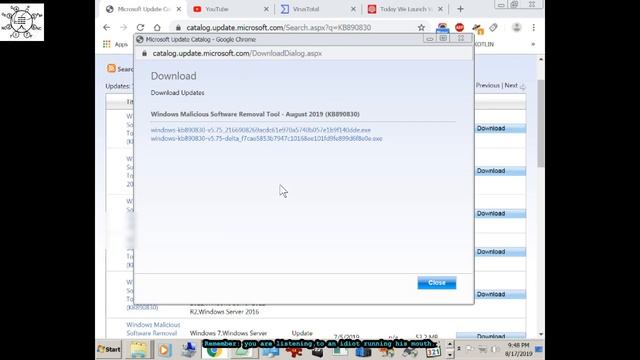Click the dialog address bar URL
The width and height of the screenshot is (640, 360).
(x=237, y=53)
